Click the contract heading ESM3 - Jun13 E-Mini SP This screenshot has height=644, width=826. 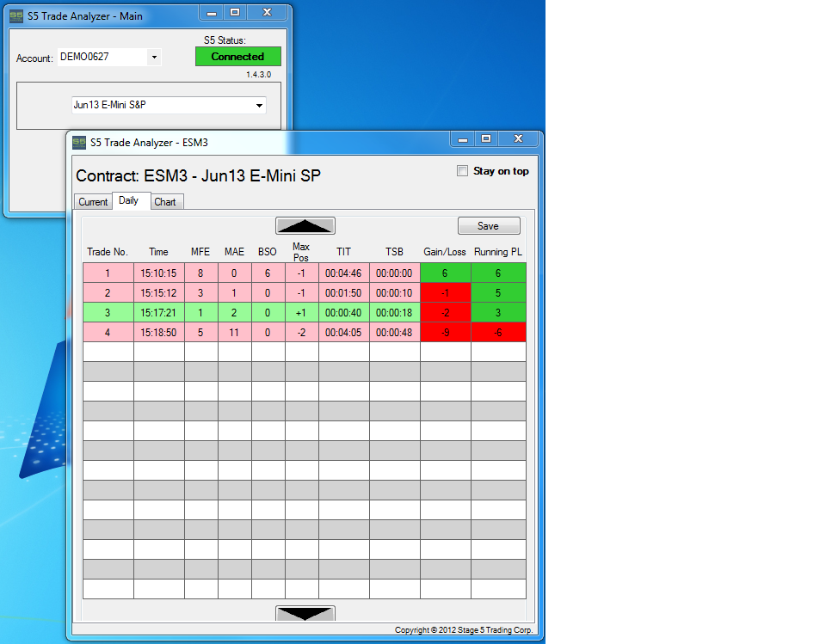[x=198, y=175]
